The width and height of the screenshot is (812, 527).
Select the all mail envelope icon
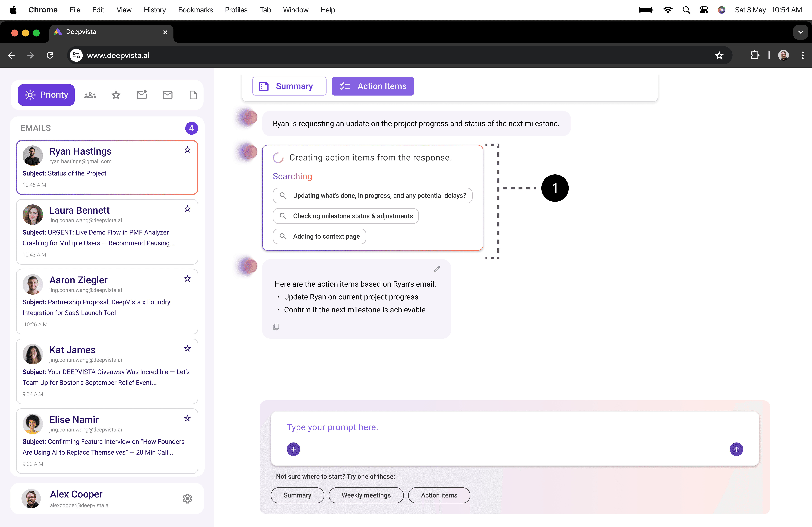pos(167,95)
